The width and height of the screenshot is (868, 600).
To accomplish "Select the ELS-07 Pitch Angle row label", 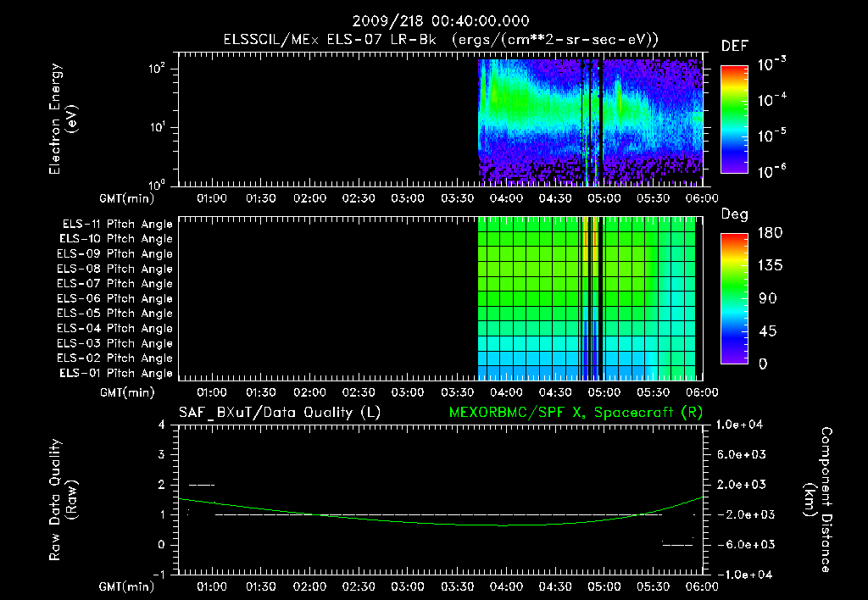I will click(115, 284).
